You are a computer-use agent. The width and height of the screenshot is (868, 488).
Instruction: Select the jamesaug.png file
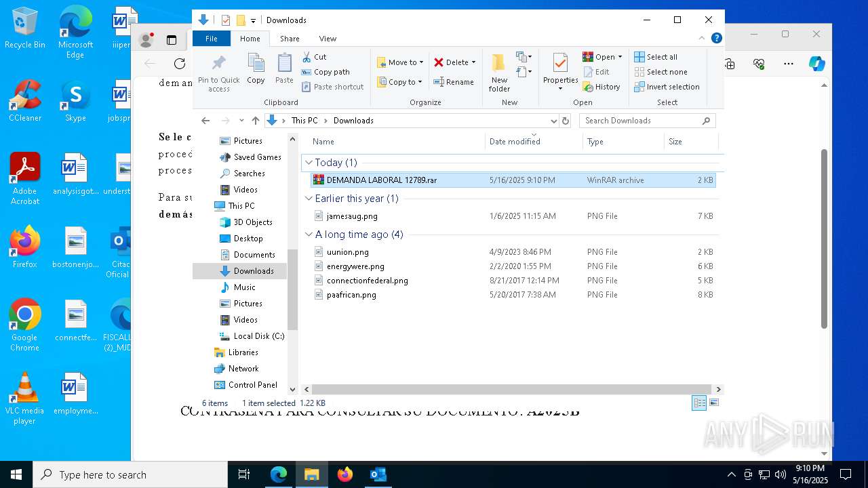coord(512,216)
